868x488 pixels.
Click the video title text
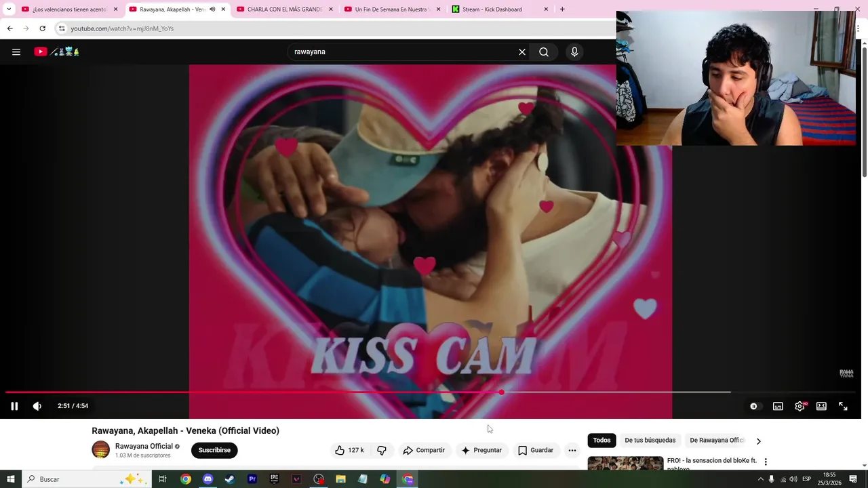coord(185,430)
